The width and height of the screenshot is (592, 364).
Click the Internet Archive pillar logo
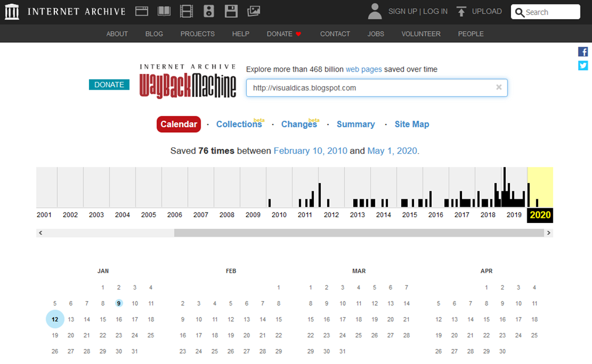(12, 12)
